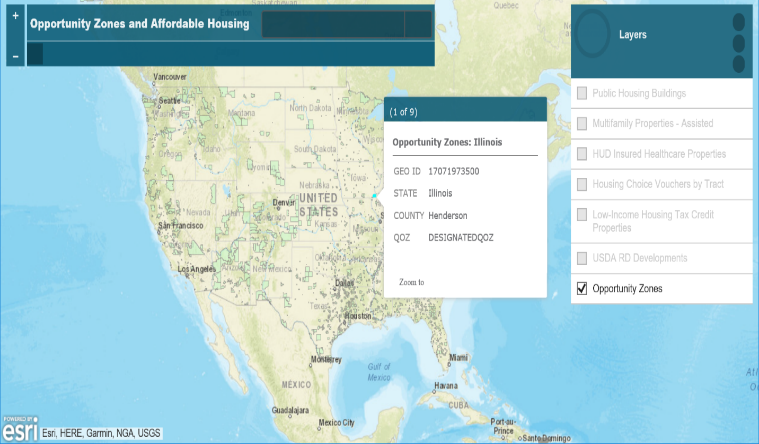Zoom in with the plus button

tap(15, 17)
